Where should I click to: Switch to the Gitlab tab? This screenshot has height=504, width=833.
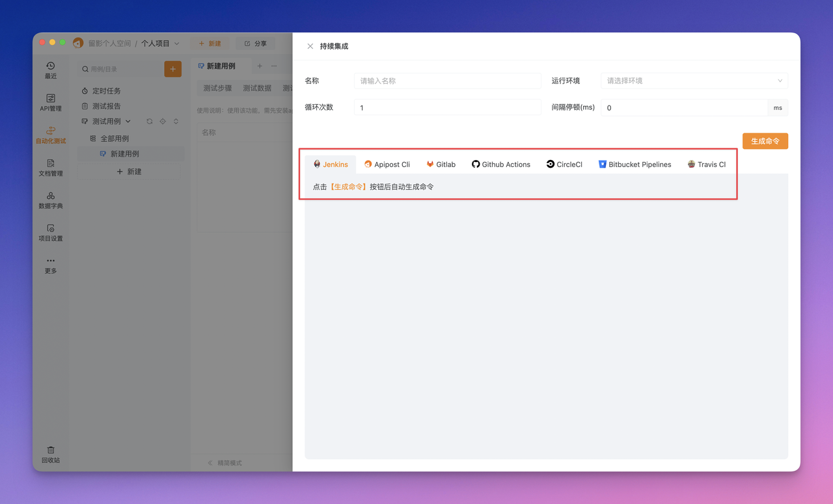click(x=441, y=165)
